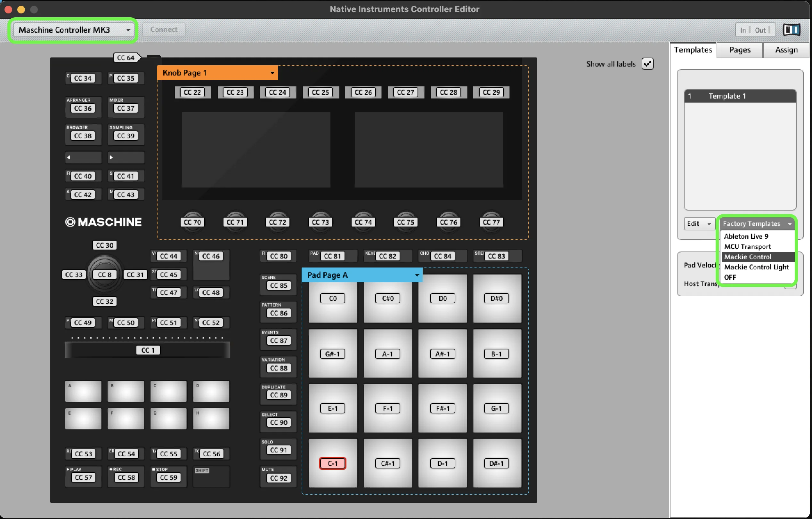
Task: Select the Templates tab
Action: click(693, 50)
